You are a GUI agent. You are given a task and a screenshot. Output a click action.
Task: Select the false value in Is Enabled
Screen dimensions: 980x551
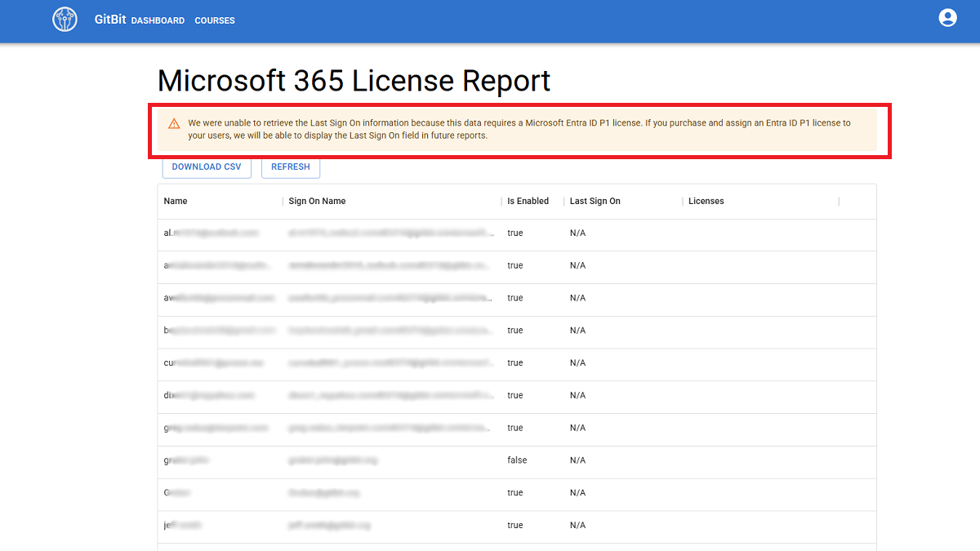pyautogui.click(x=517, y=460)
